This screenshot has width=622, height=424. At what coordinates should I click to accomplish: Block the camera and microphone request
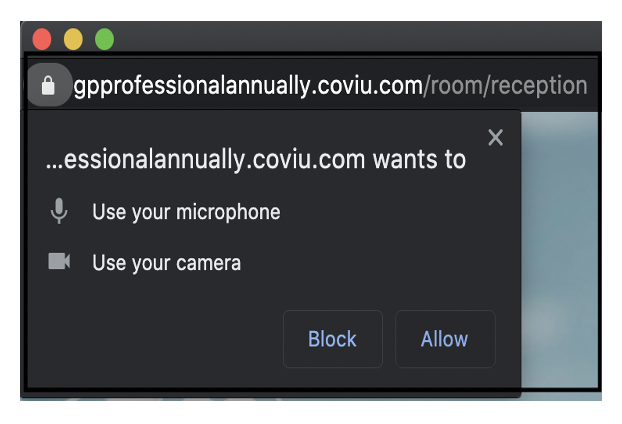(332, 339)
